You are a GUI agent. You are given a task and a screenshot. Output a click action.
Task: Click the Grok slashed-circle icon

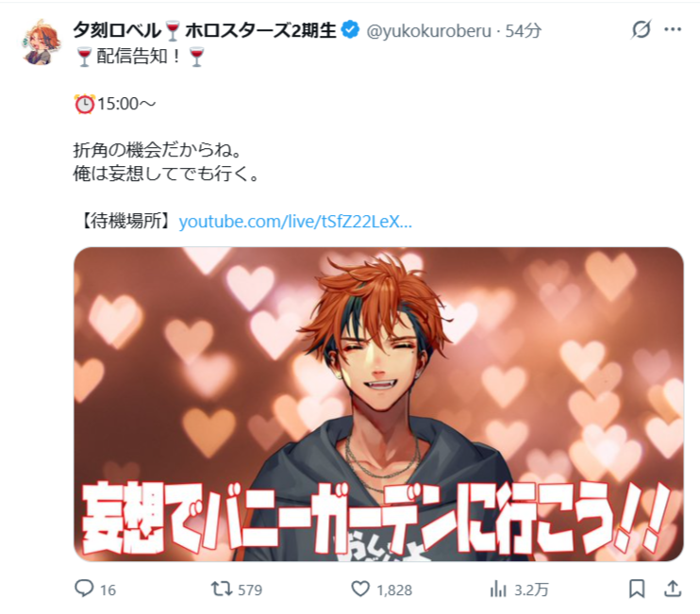642,30
